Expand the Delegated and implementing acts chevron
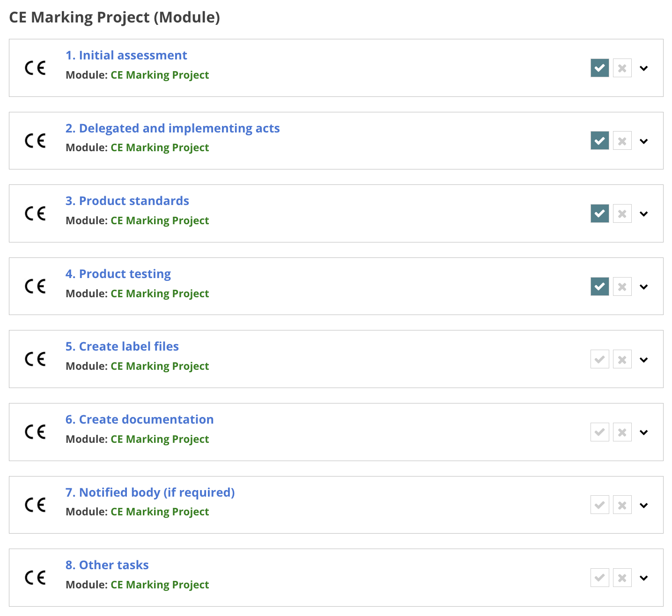The image size is (672, 616). click(x=644, y=141)
